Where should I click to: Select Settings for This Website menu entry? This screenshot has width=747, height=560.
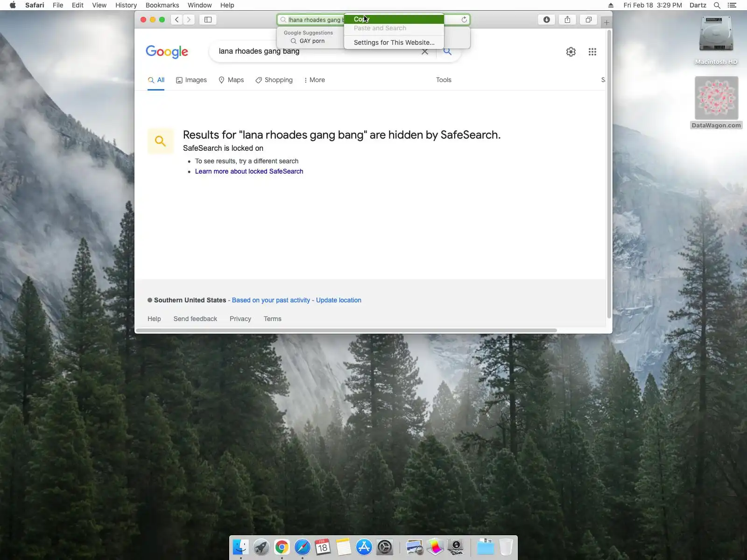(x=394, y=42)
